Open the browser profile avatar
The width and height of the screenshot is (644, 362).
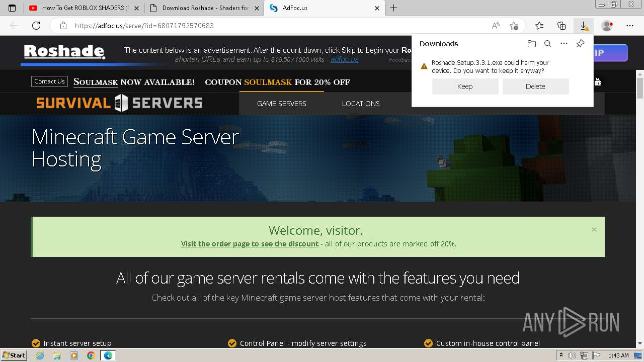pyautogui.click(x=607, y=26)
